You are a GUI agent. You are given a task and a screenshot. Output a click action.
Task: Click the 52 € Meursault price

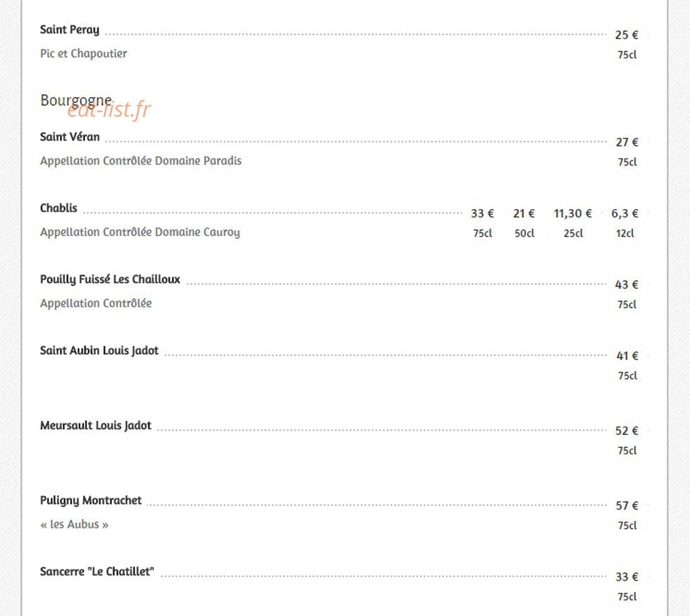[x=627, y=431]
